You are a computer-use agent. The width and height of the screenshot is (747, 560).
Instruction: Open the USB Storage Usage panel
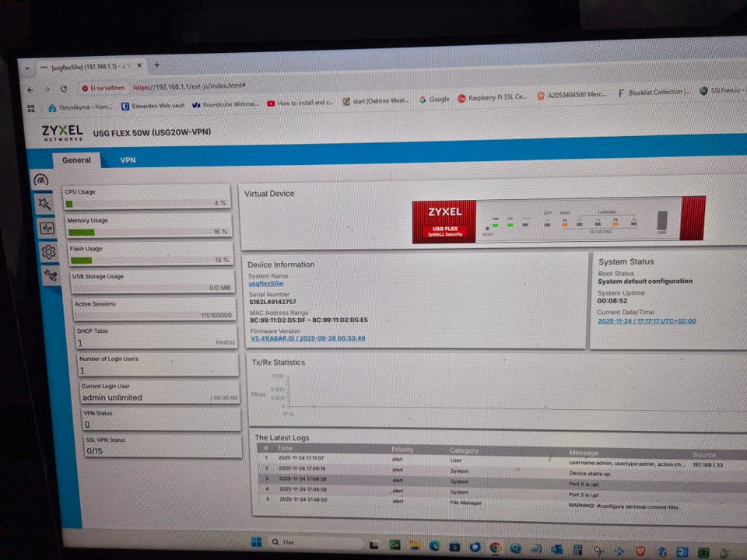[x=153, y=282]
